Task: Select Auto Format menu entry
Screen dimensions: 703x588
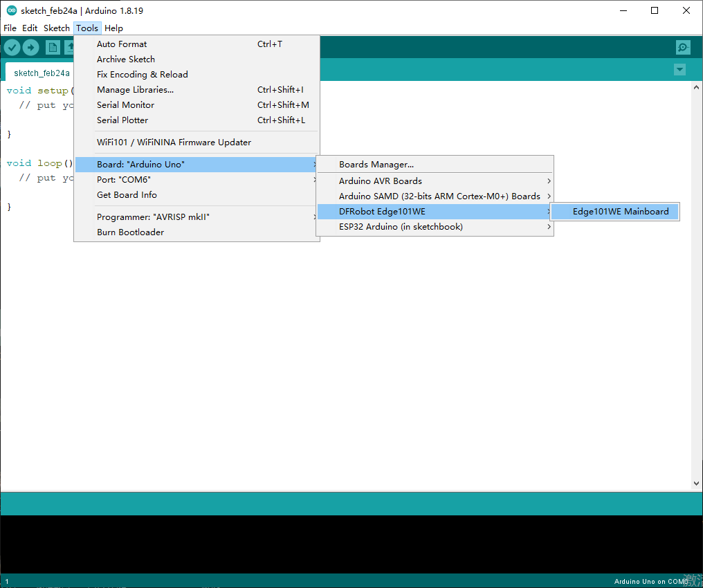Action: coord(197,44)
